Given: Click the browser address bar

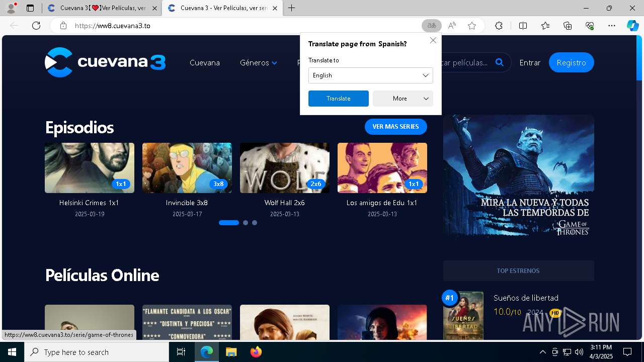Looking at the screenshot, I should (x=247, y=26).
